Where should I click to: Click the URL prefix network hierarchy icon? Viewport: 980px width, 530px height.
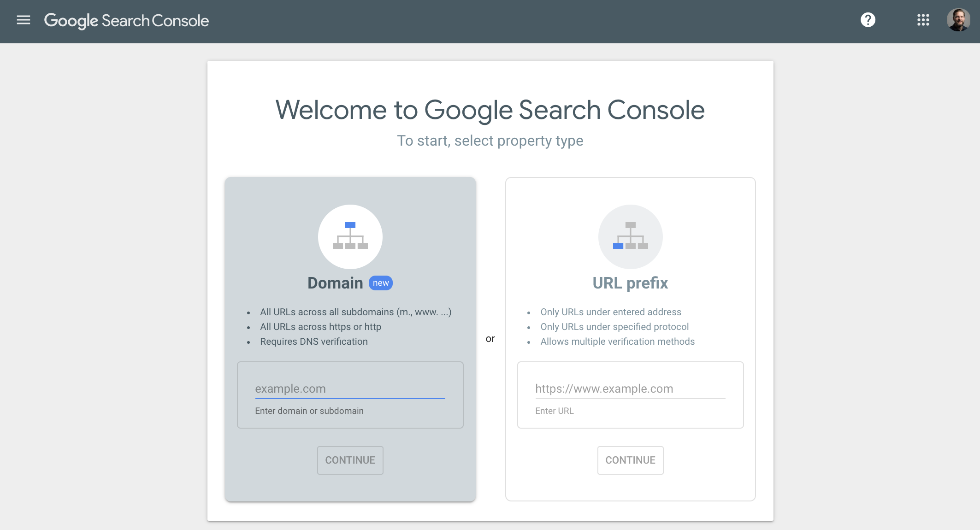click(630, 236)
